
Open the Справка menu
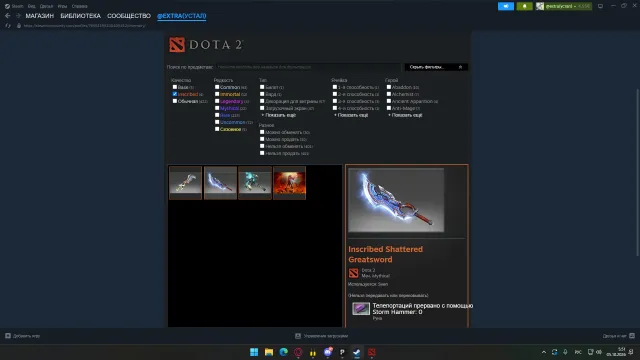(x=80, y=6)
